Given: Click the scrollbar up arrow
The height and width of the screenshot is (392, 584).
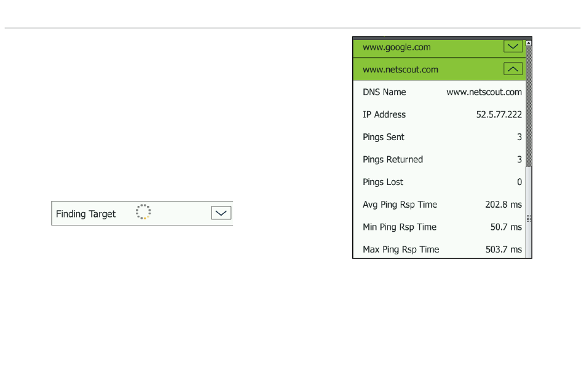Looking at the screenshot, I should (529, 43).
